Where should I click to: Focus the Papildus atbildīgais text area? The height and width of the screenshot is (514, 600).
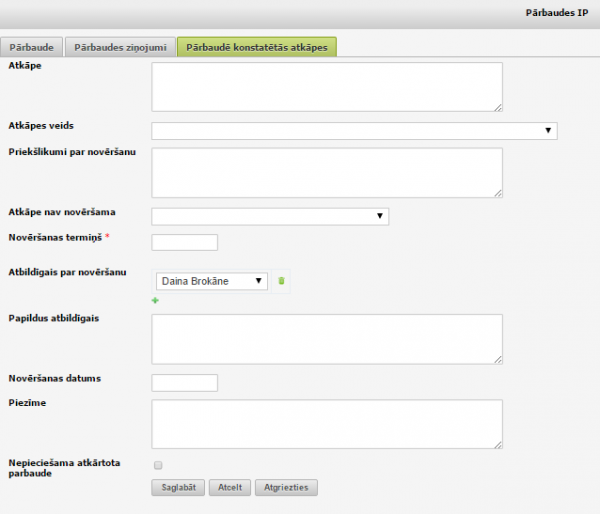pos(326,339)
